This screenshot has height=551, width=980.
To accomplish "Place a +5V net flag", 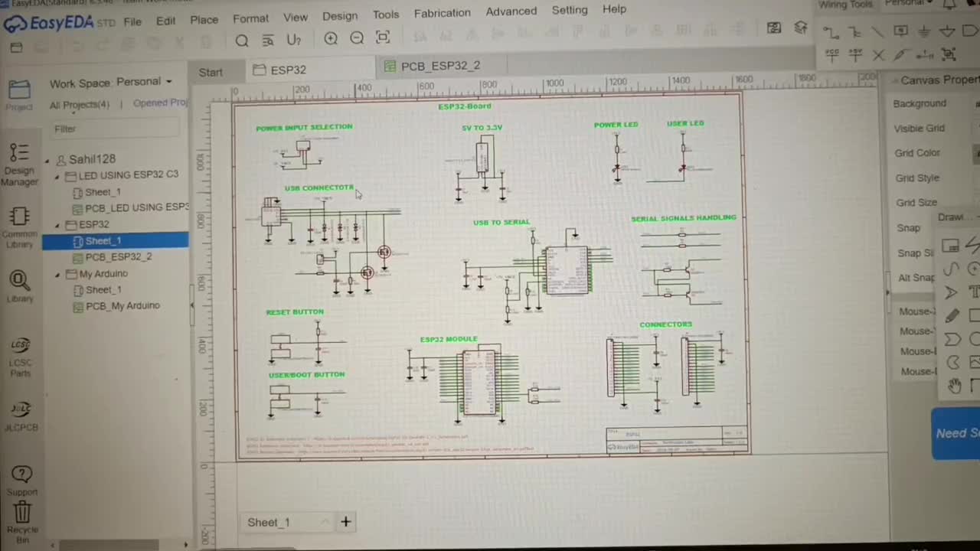I will [x=855, y=55].
